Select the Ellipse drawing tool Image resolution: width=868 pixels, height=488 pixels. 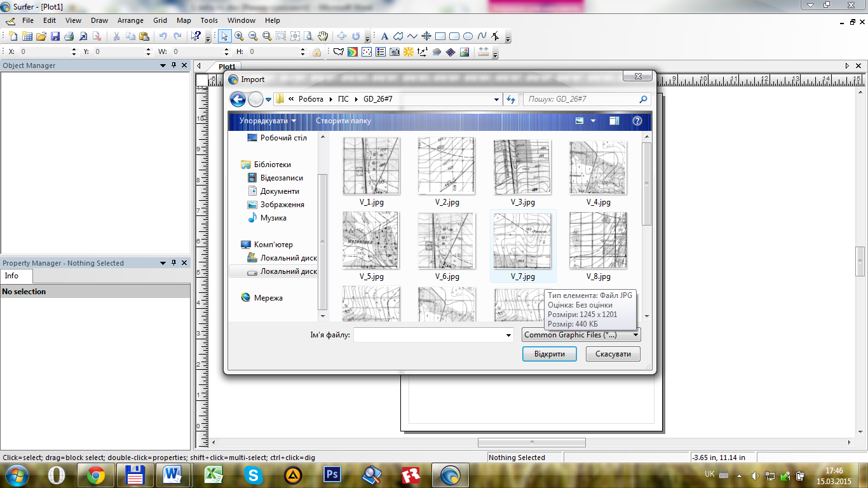[468, 36]
